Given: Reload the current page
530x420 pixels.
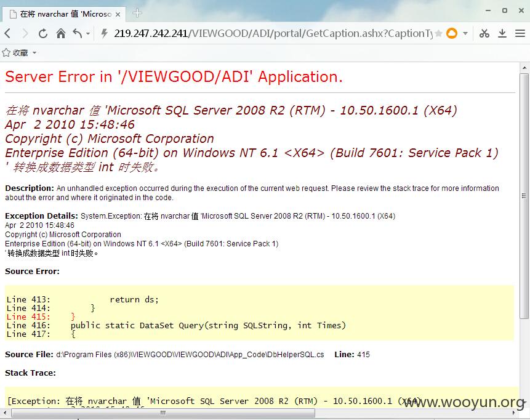Looking at the screenshot, I should 42,33.
